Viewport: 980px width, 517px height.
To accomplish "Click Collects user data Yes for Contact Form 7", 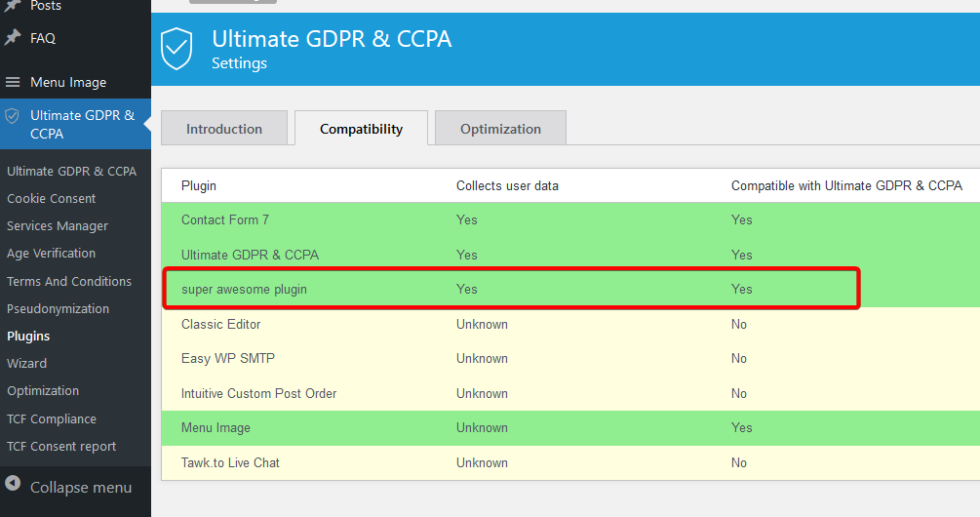I will (467, 220).
